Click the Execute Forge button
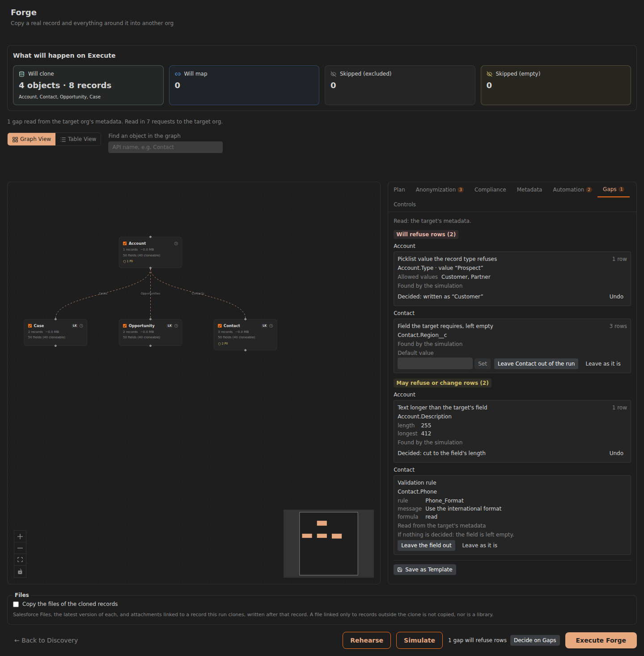 tap(601, 640)
